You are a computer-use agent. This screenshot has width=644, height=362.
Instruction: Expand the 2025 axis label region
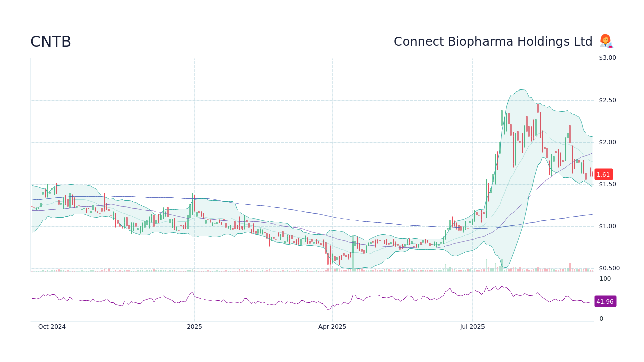194,326
